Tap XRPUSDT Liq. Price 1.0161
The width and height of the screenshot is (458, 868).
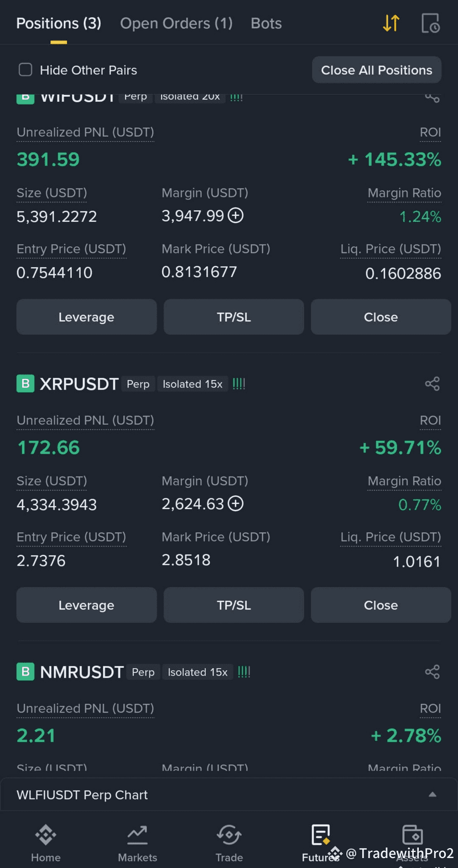[417, 562]
